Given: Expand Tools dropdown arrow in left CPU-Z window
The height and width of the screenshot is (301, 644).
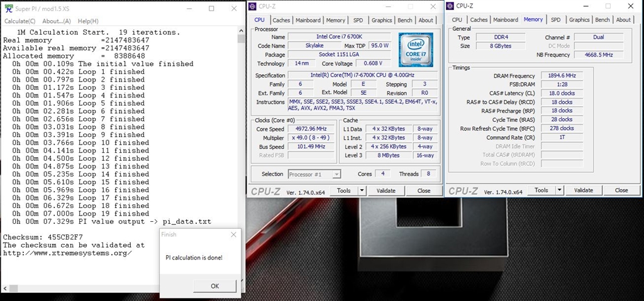Looking at the screenshot, I should [362, 190].
